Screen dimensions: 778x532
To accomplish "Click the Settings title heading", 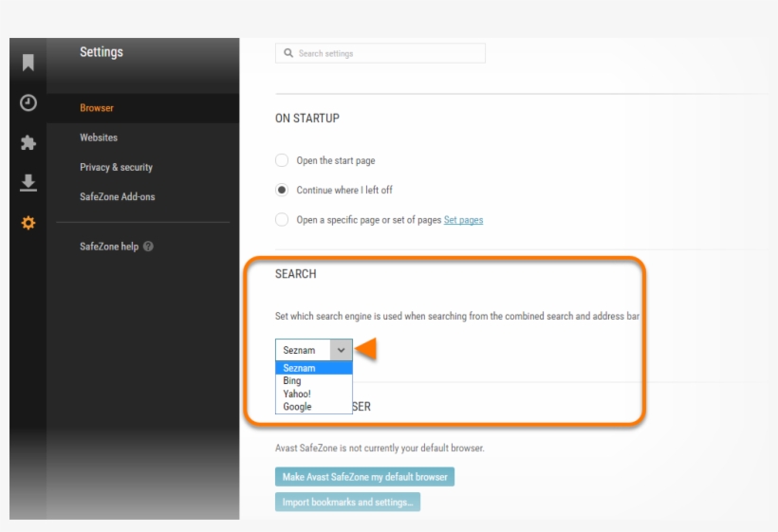I will pyautogui.click(x=102, y=51).
